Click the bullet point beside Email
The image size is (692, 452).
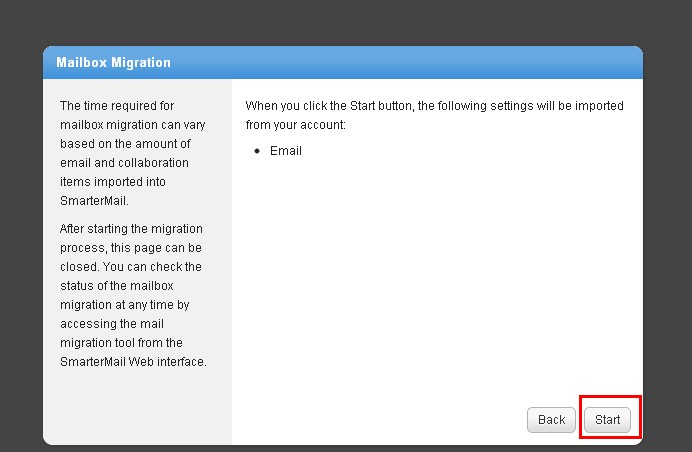tap(257, 151)
